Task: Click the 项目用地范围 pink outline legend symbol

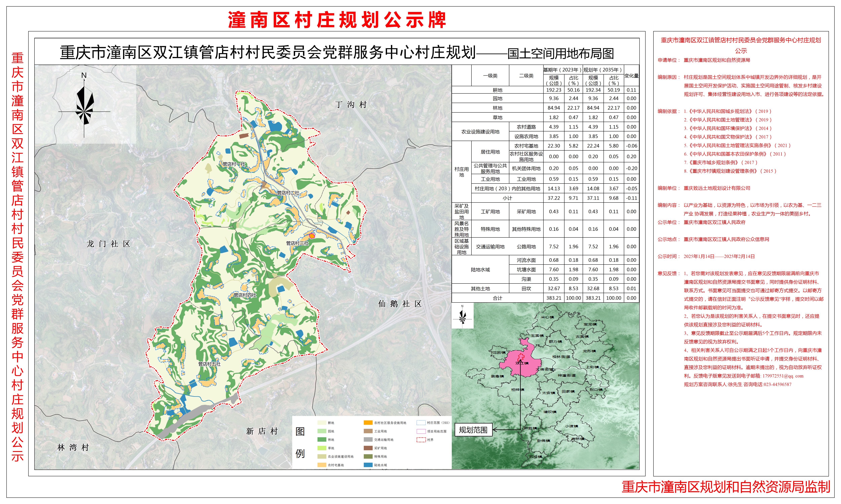Action: pyautogui.click(x=421, y=431)
